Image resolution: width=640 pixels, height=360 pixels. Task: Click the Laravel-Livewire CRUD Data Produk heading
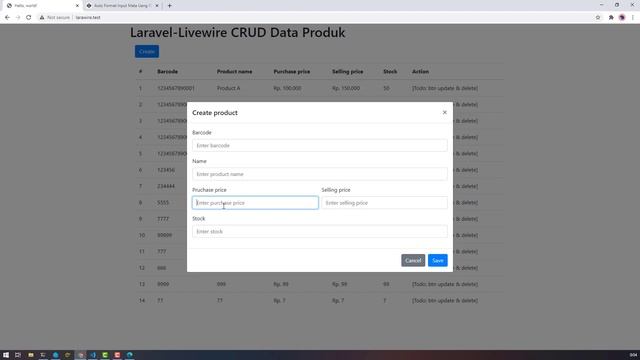[x=238, y=33]
